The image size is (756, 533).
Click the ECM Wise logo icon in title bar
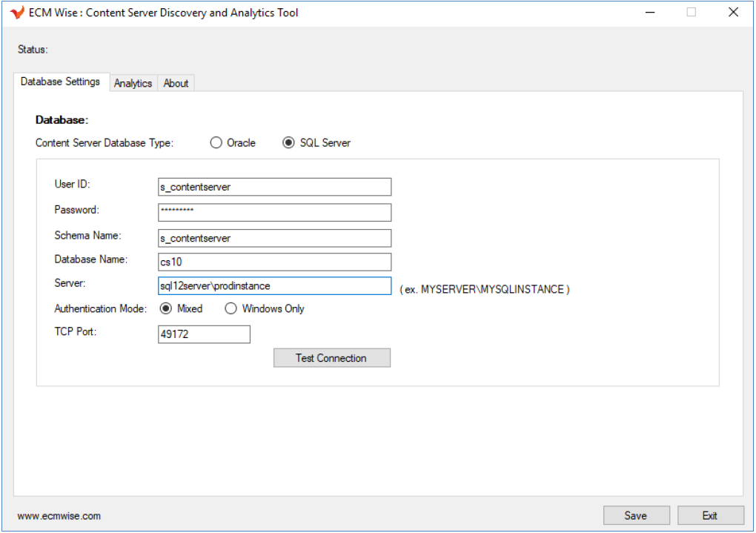[17, 13]
